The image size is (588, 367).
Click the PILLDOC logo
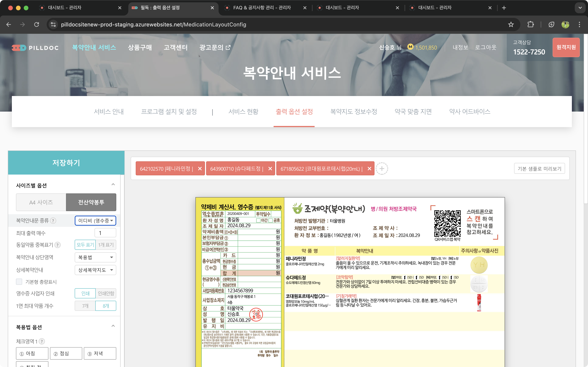[x=35, y=48]
